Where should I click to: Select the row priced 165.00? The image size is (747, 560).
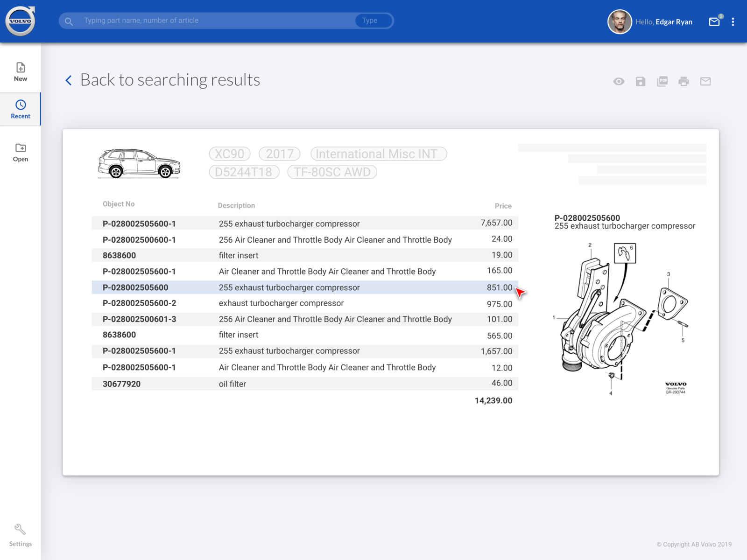tap(305, 271)
